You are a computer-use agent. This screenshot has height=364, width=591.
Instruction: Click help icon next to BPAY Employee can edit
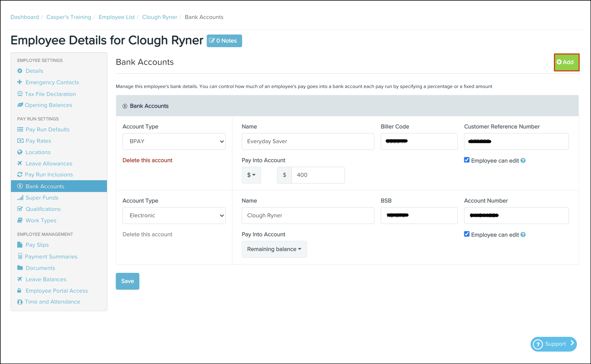[x=523, y=161]
